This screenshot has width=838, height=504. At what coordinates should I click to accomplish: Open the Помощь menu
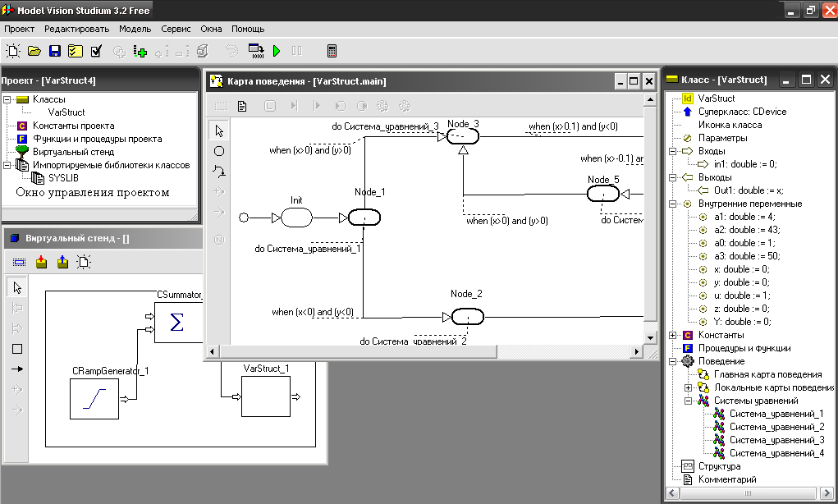(248, 29)
